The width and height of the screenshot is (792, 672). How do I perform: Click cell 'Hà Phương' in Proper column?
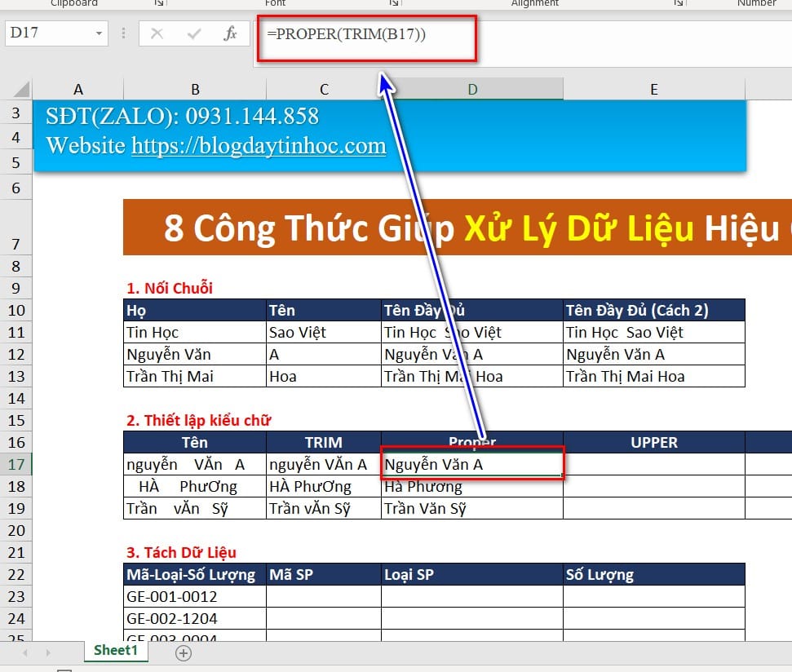pyautogui.click(x=472, y=487)
